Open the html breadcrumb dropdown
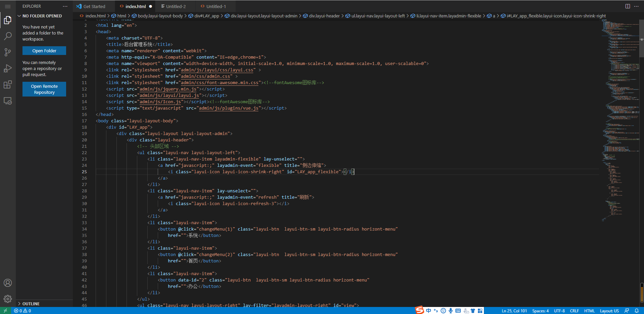 (x=119, y=16)
